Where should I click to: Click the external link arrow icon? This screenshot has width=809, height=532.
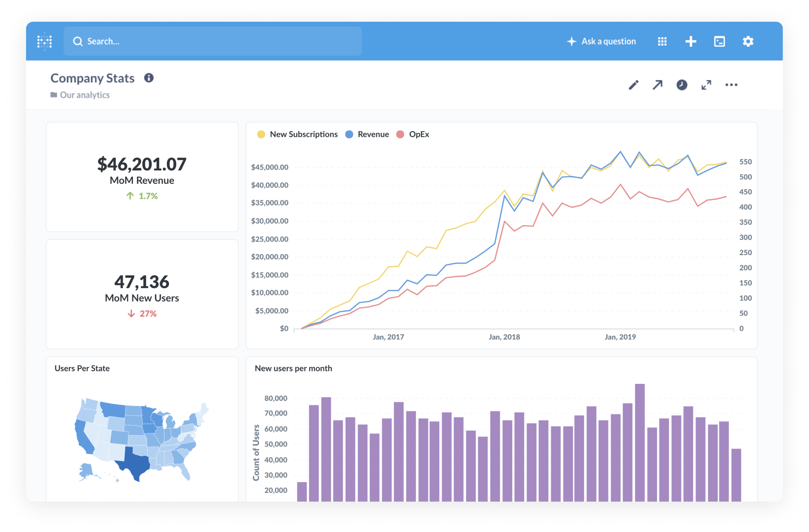coord(658,85)
